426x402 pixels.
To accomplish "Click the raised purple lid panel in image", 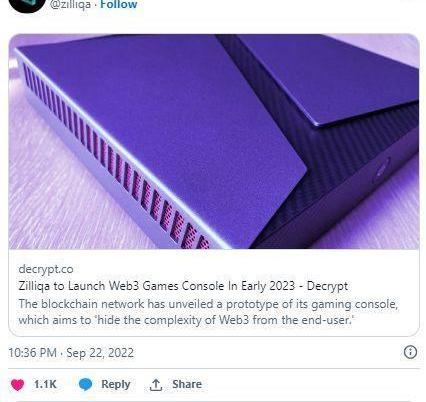I will click(x=328, y=78).
